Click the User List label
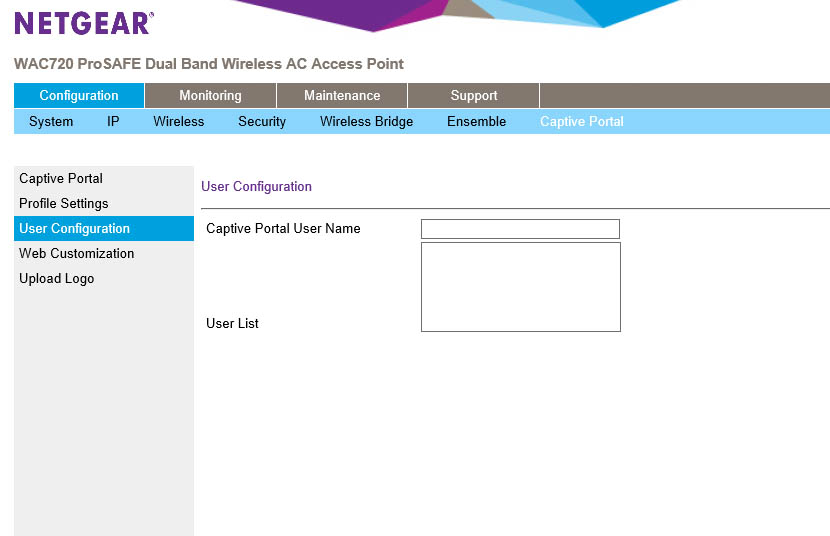Image resolution: width=830 pixels, height=536 pixels. tap(232, 323)
